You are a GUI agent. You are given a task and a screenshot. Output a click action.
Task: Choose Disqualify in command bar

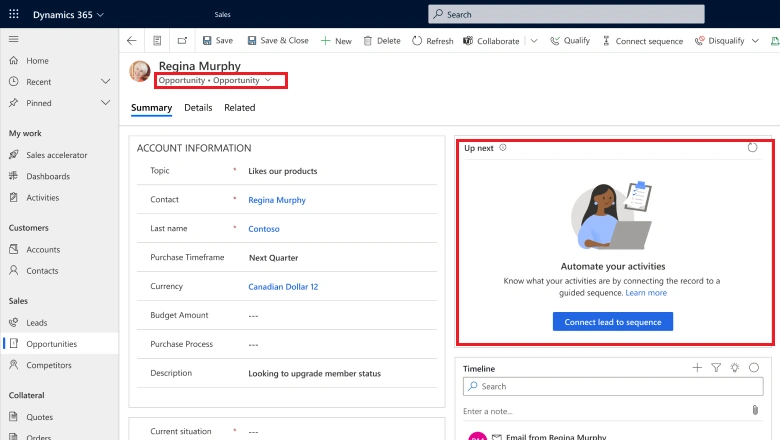pos(720,41)
